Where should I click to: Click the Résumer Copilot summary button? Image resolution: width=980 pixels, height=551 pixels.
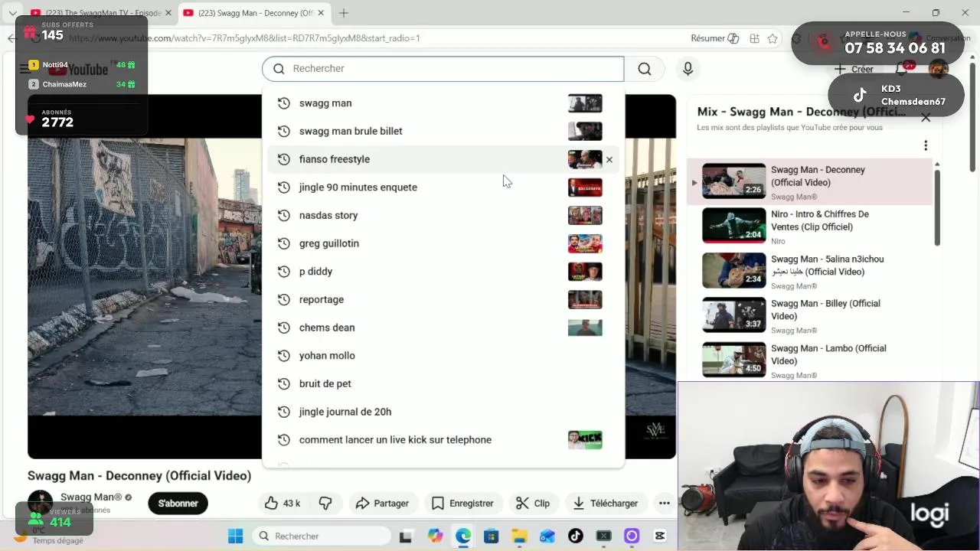(x=715, y=38)
